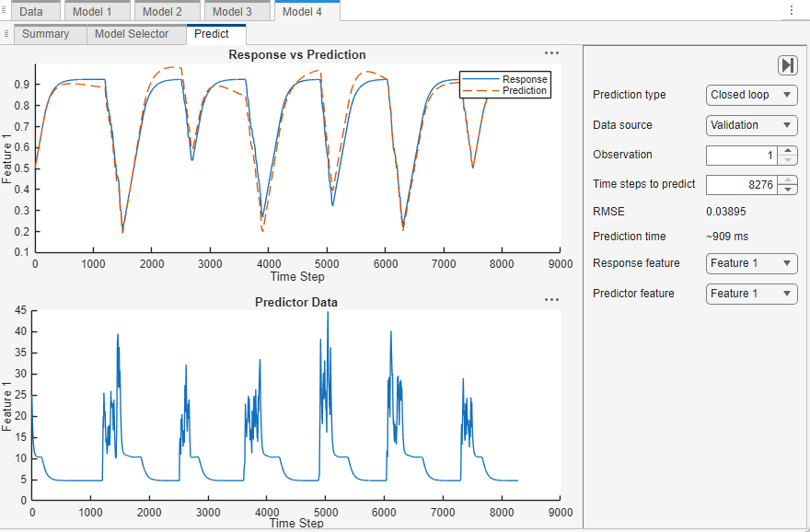Increase Time steps to predict with up arrow

(788, 180)
